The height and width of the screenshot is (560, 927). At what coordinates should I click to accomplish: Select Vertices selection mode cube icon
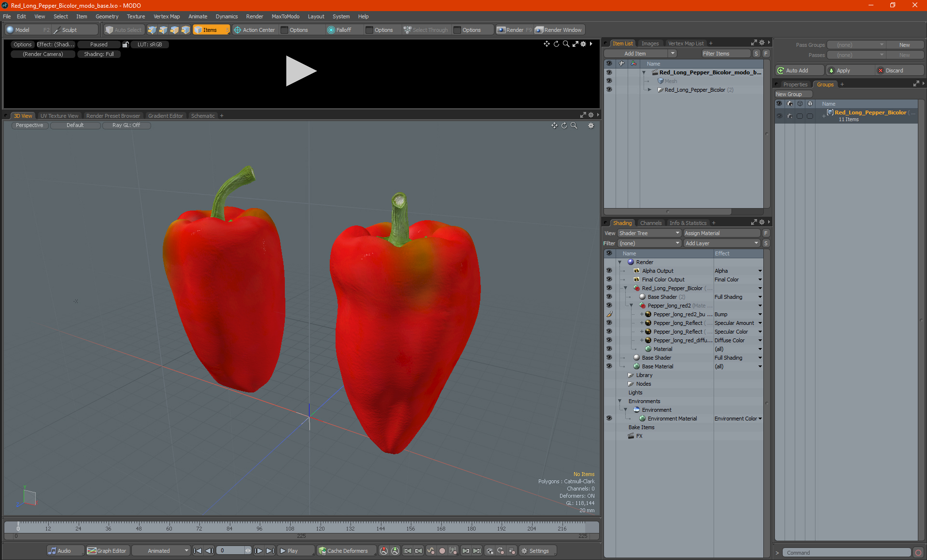(x=152, y=30)
